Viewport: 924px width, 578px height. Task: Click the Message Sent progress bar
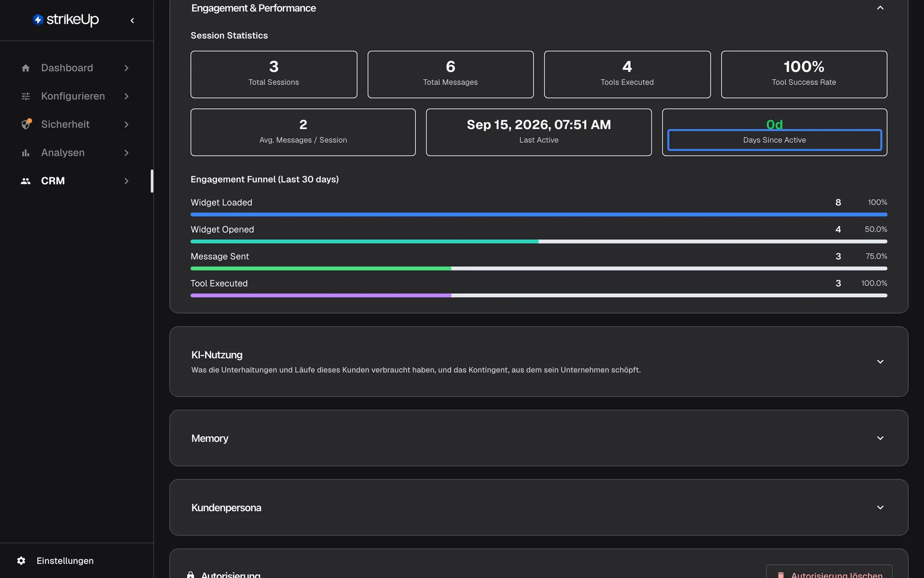coord(538,268)
